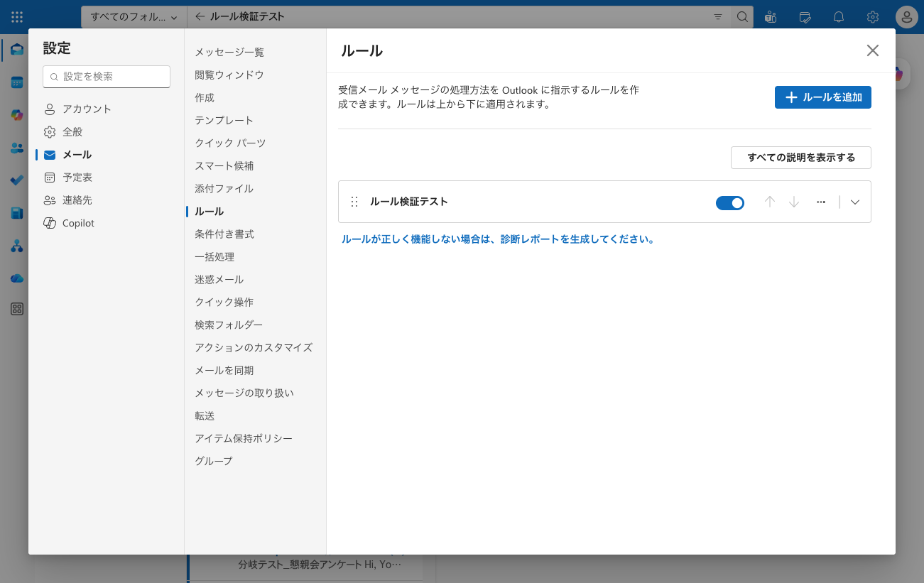This screenshot has width=924, height=583.
Task: Expand the ルール検証テスト rule details chevron
Action: click(x=855, y=202)
